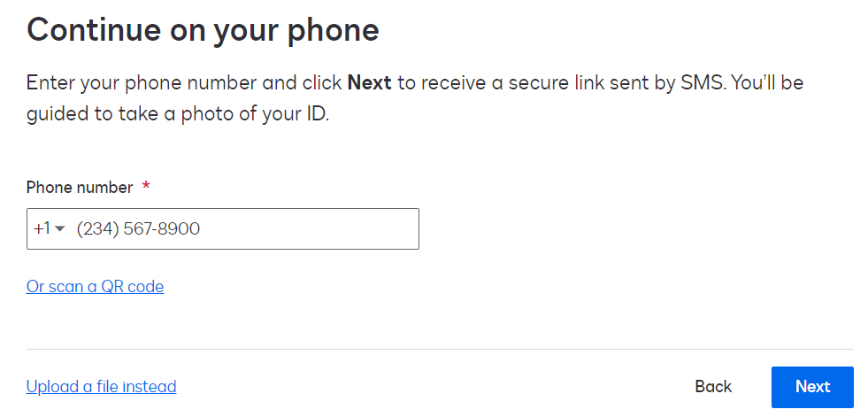Click the blue Next button
This screenshot has height=417, width=868.
click(811, 387)
